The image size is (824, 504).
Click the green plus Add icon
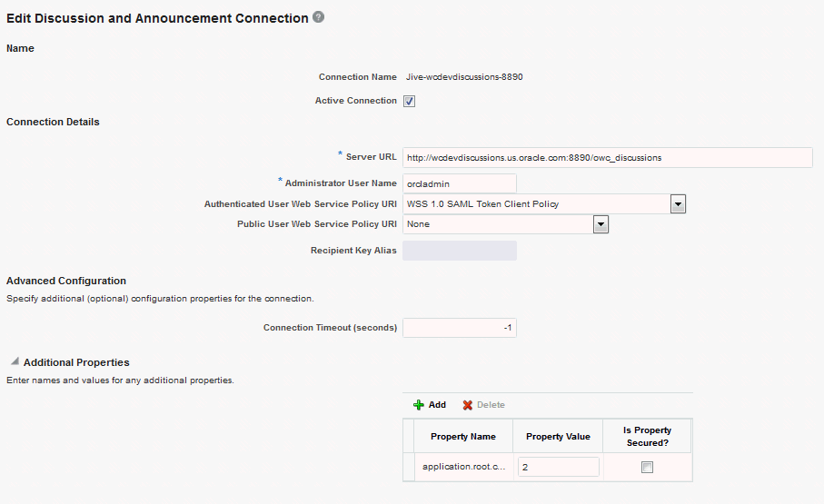click(x=419, y=405)
